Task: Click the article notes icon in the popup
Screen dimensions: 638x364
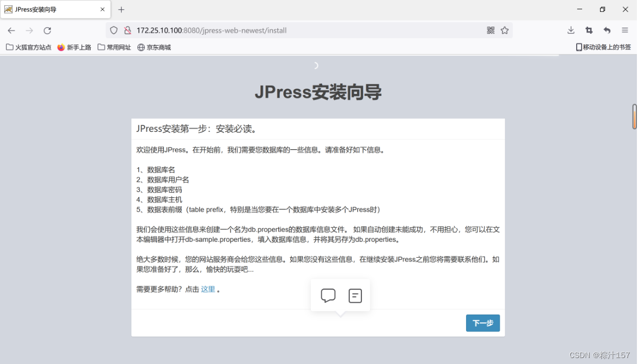Action: click(x=355, y=295)
